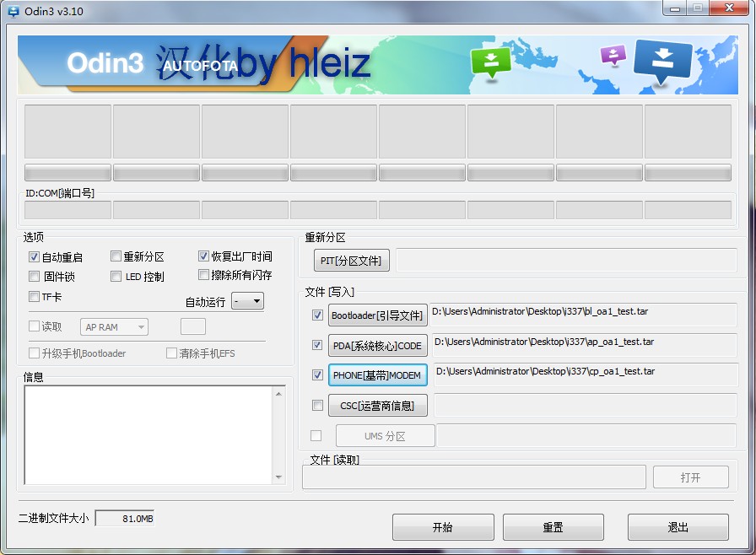Click the empty CSC file path field
756x555 pixels.
(x=586, y=405)
